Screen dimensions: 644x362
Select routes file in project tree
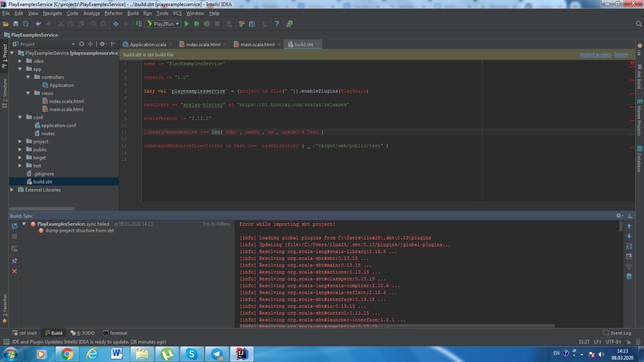point(44,133)
